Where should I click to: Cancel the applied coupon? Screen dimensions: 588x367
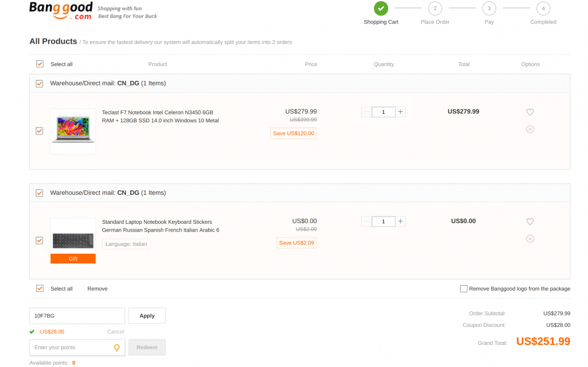116,332
